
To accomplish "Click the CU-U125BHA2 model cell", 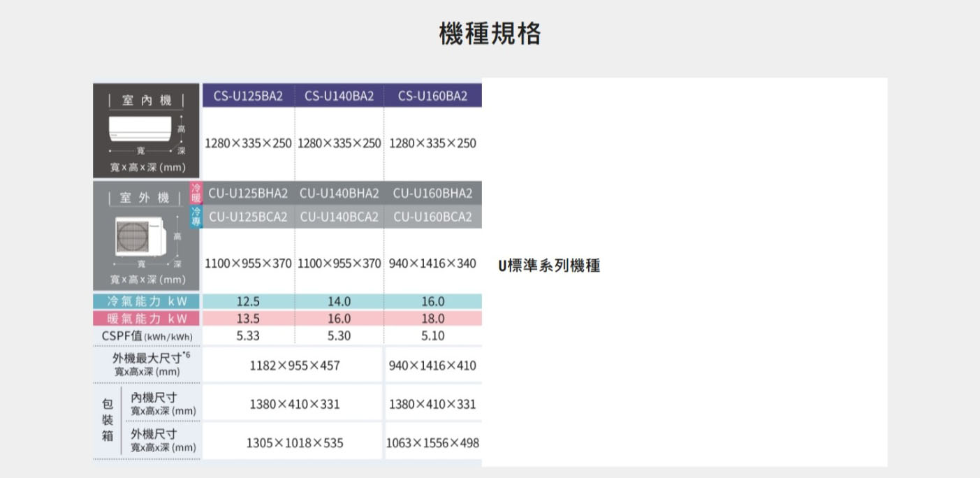I will (248, 193).
